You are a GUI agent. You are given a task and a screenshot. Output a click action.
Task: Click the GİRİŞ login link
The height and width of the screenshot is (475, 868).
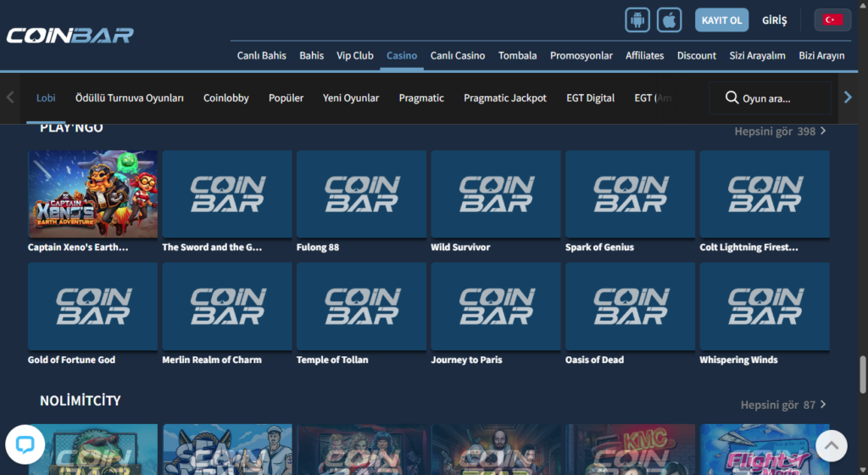click(775, 20)
